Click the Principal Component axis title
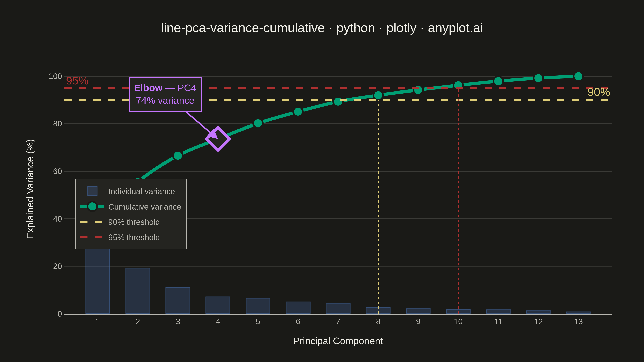644x362 pixels. (x=338, y=341)
